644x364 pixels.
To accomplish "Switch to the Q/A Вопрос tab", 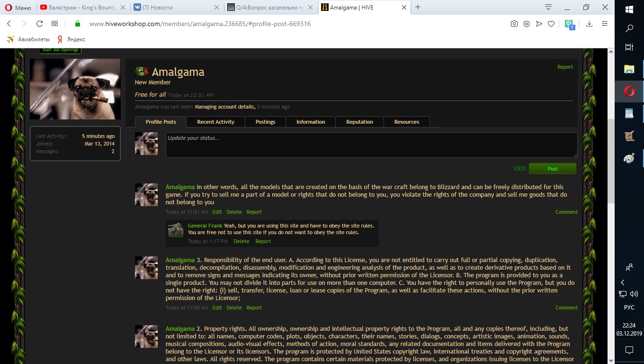I will (x=270, y=8).
